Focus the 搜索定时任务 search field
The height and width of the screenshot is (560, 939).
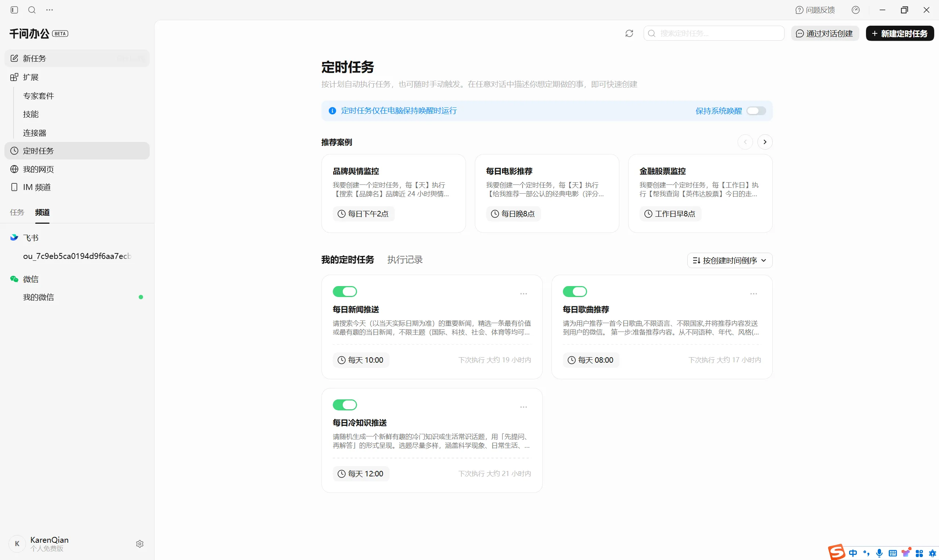(x=714, y=33)
